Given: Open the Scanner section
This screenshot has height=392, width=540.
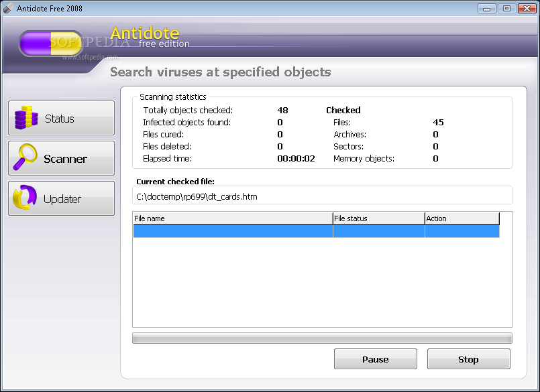Looking at the screenshot, I should click(61, 158).
